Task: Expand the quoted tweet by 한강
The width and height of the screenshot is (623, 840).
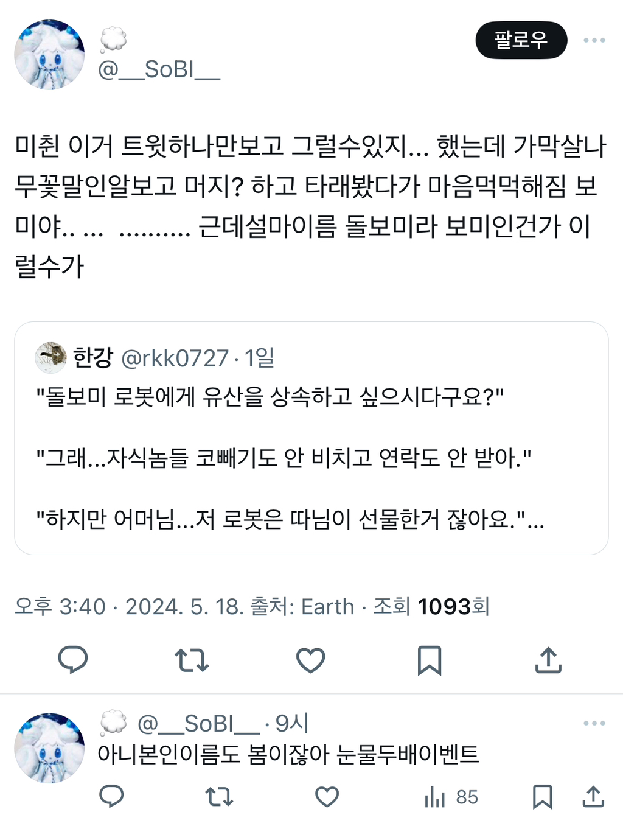Action: click(x=311, y=463)
